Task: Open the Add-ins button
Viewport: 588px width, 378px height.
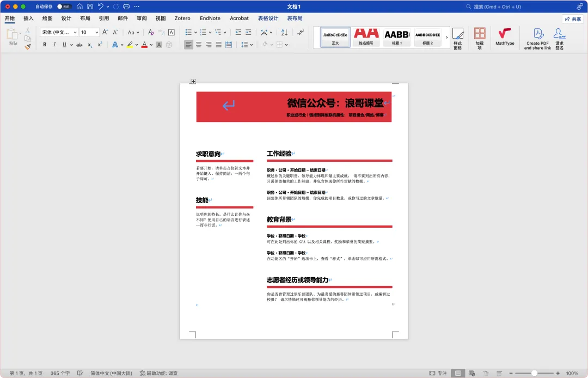Action: click(480, 39)
